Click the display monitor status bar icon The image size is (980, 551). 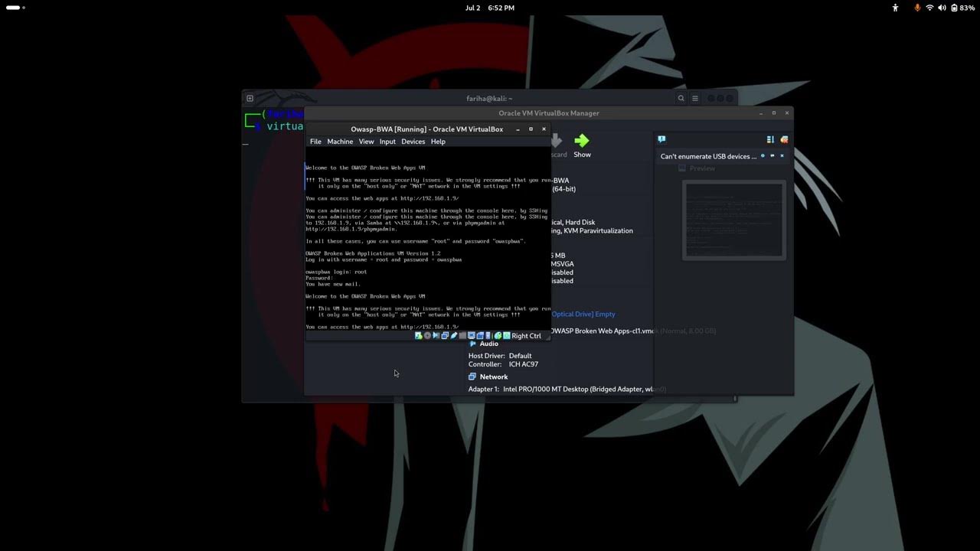[472, 335]
